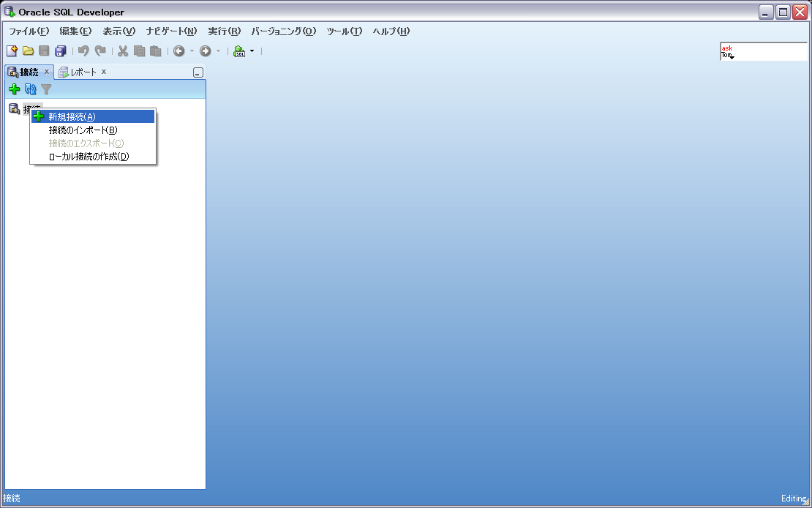Refresh the connections list

pos(31,90)
